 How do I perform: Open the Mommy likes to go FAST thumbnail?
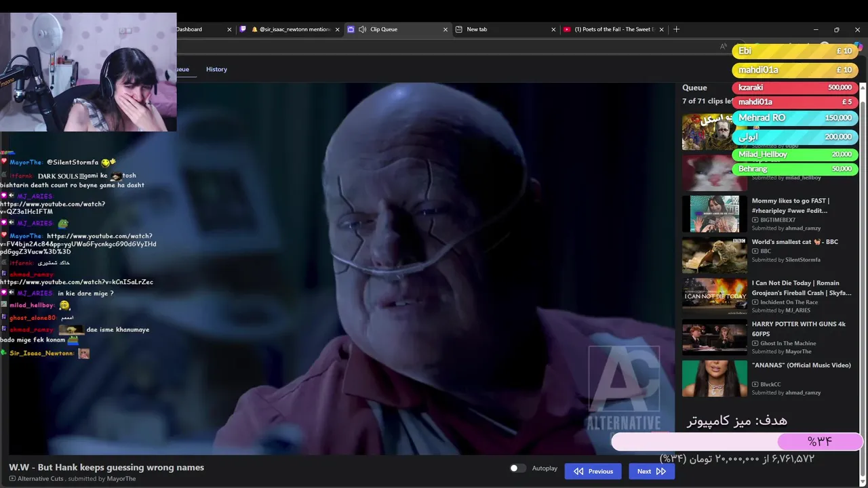tap(714, 213)
